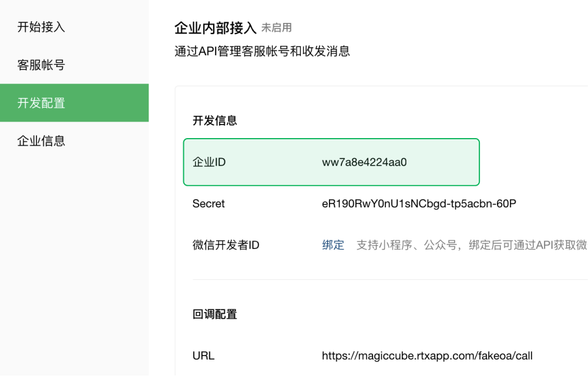Click the callback URL magiccube.rtxapp.com address
The image size is (588, 376).
(427, 355)
